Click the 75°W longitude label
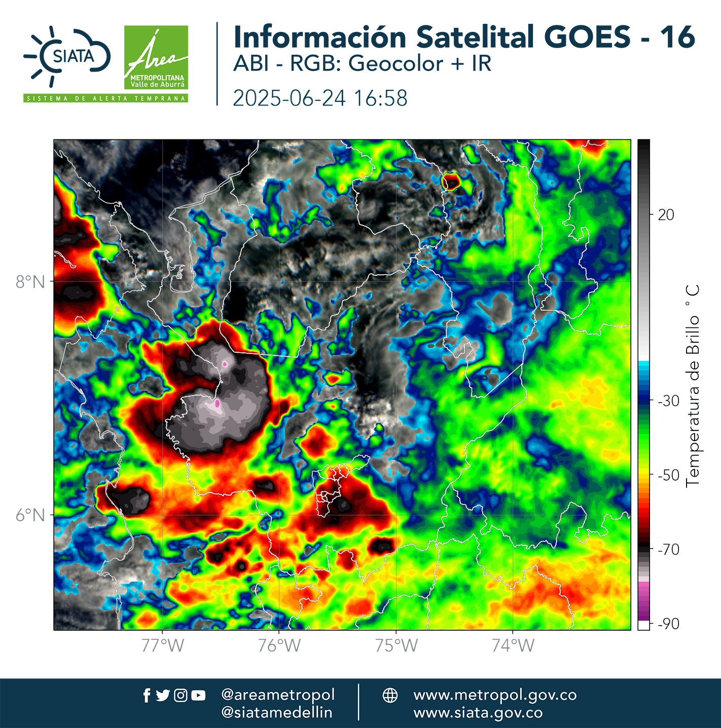The width and height of the screenshot is (721, 728). coord(396,646)
